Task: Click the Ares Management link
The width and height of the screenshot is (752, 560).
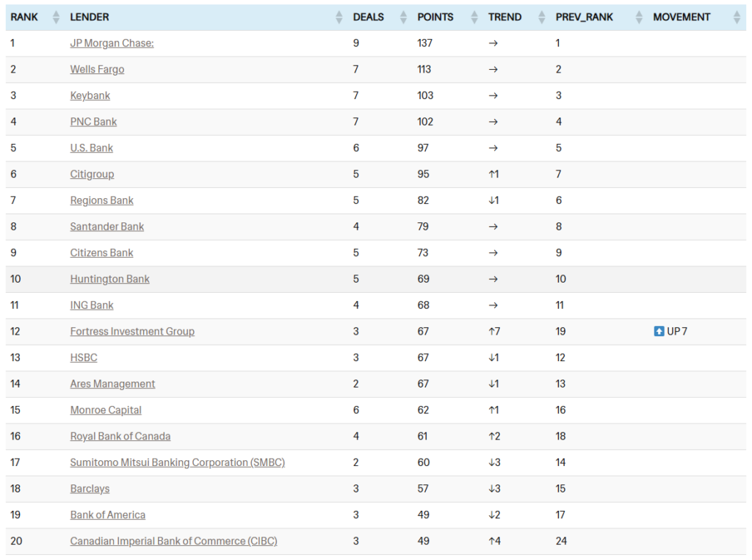Action: 112,384
